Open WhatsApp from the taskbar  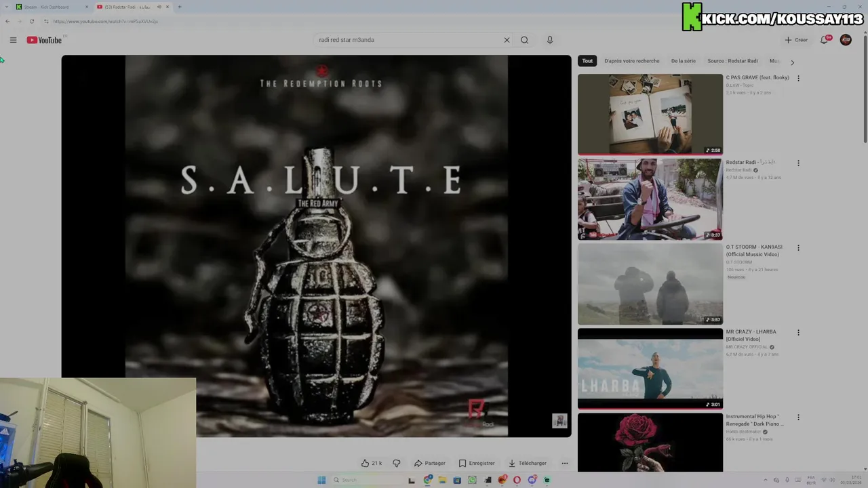point(472,480)
